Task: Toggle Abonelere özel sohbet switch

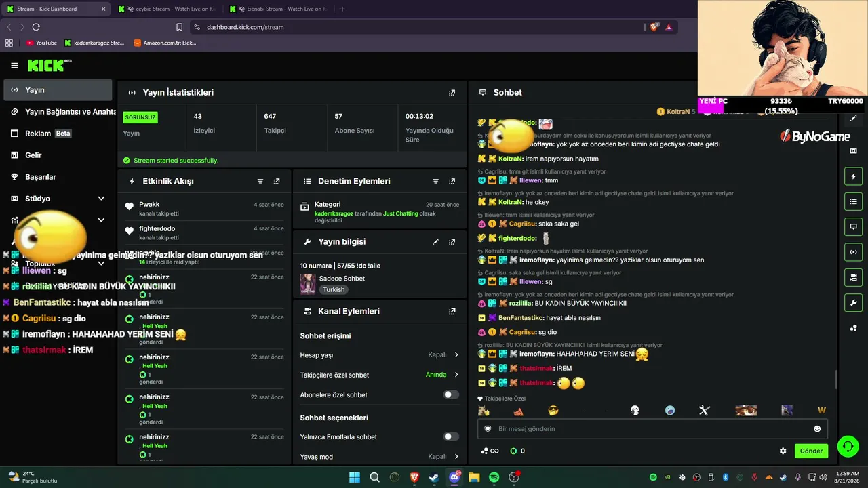Action: coord(451,394)
